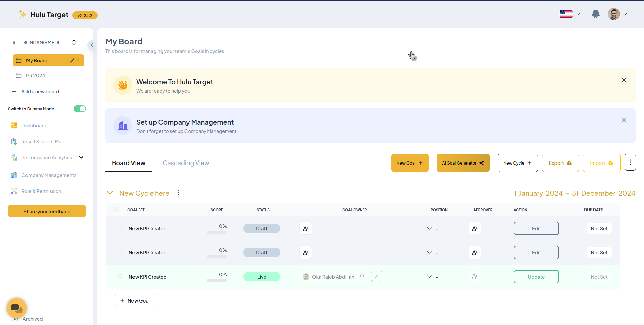The height and width of the screenshot is (325, 644).
Task: Open the toolbar more options kebab
Action: (x=630, y=162)
